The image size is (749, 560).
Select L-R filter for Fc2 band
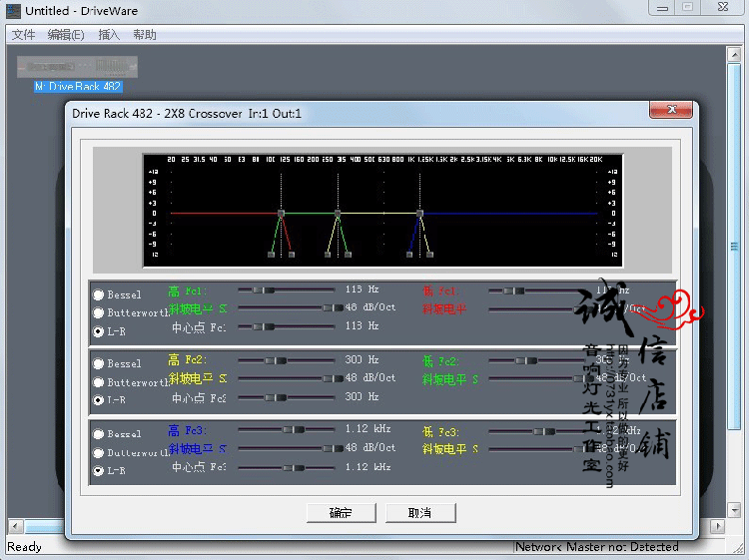[99, 400]
